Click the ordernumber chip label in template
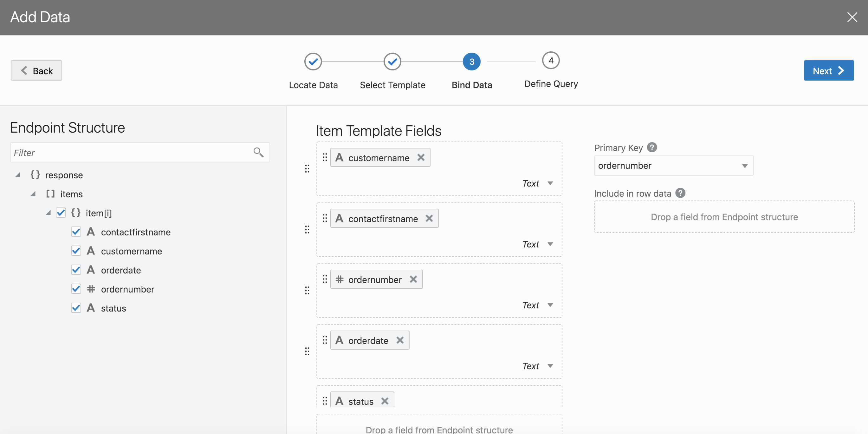The image size is (868, 434). 375,279
